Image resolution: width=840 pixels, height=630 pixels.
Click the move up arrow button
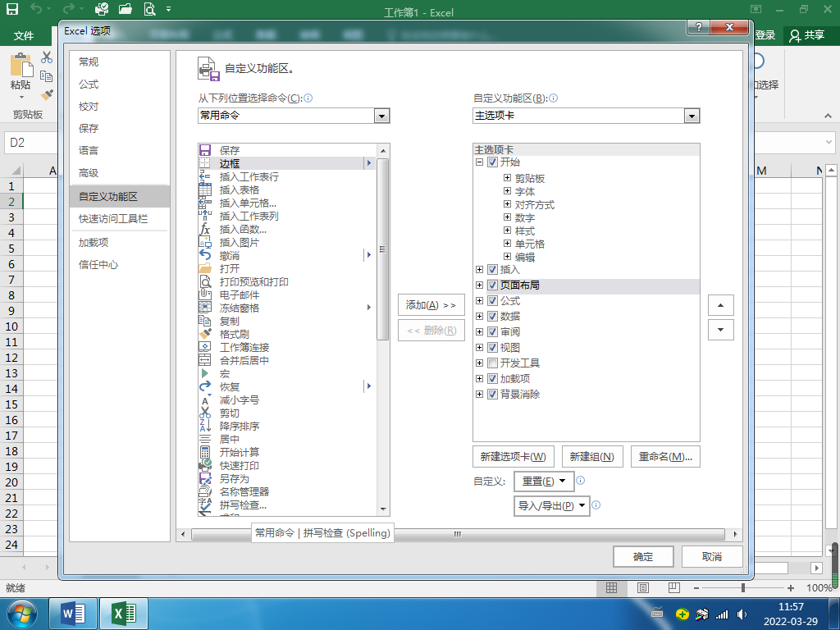click(x=720, y=305)
